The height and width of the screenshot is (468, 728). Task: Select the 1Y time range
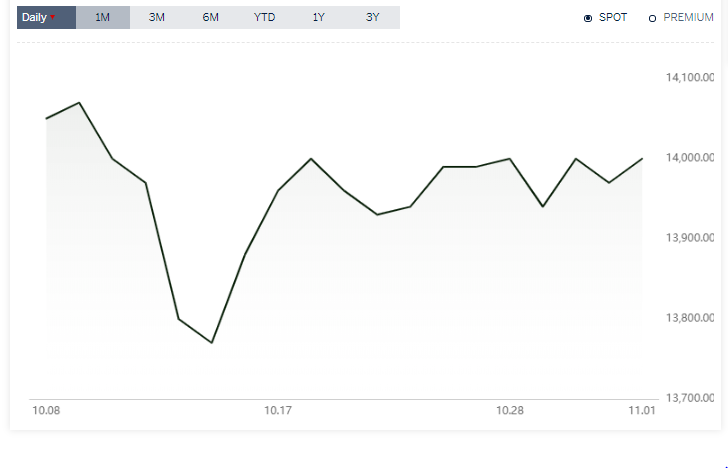(318, 18)
